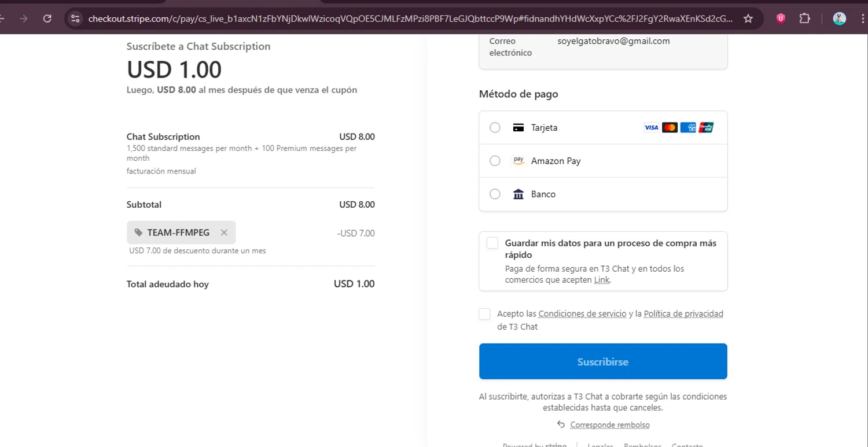The height and width of the screenshot is (447, 868).
Task: Bookmark this page with the star icon
Action: (748, 19)
